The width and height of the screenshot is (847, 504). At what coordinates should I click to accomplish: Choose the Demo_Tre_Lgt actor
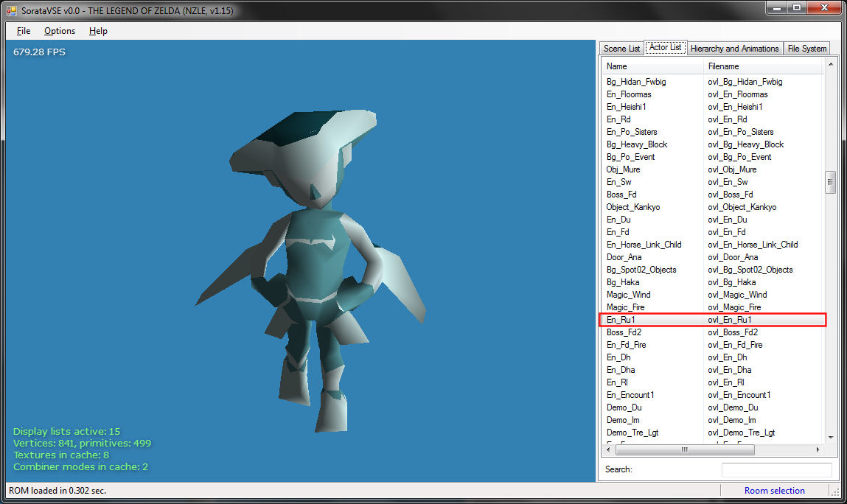tap(713, 433)
